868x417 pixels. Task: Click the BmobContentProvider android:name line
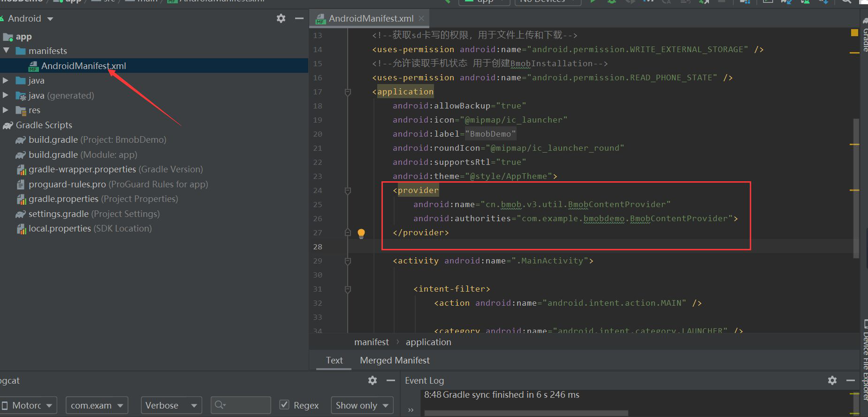pyautogui.click(x=542, y=204)
